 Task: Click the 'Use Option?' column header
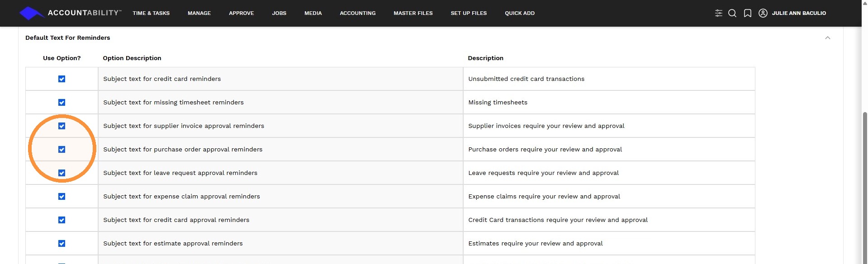tap(62, 58)
